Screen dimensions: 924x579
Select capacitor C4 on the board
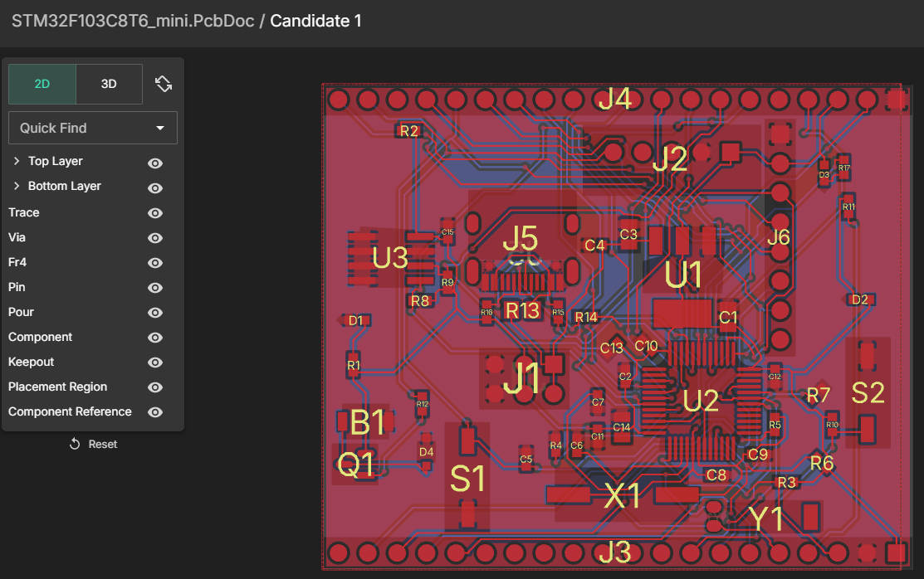click(x=594, y=245)
